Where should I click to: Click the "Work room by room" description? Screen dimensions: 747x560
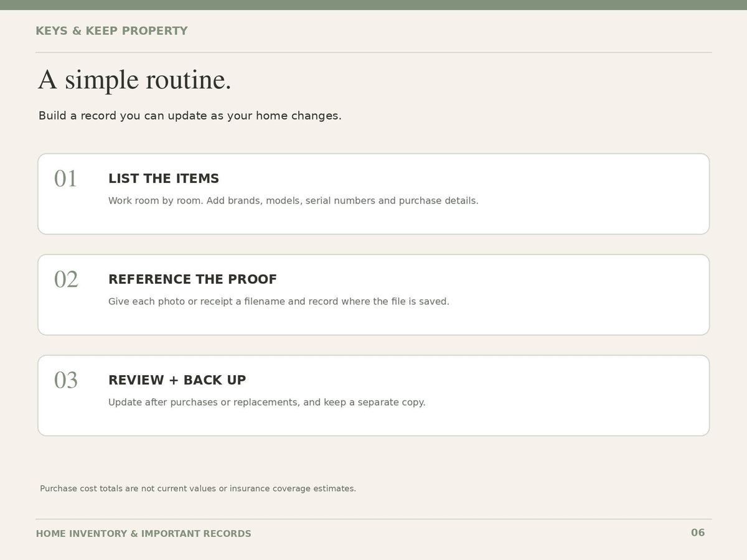293,201
